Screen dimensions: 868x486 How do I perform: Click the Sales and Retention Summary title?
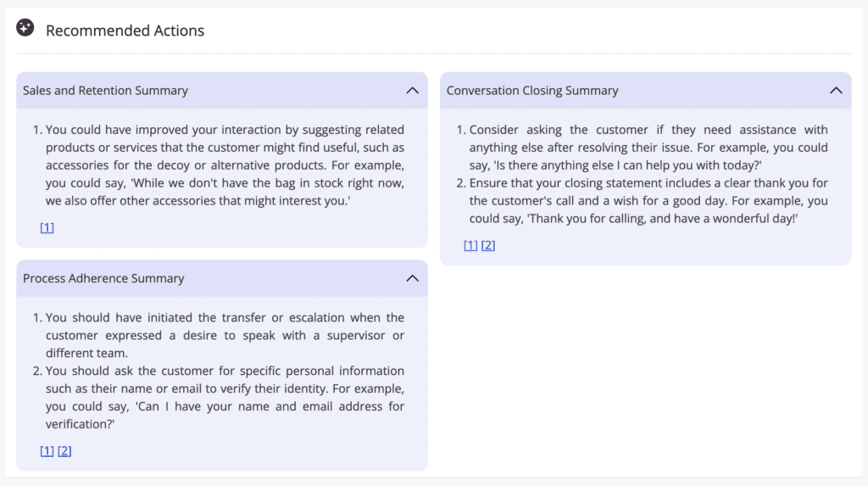(105, 90)
